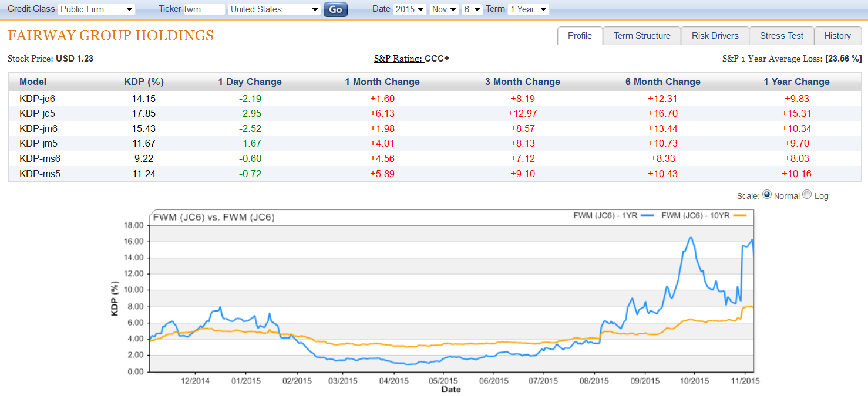Click the S&P 1 Year Average Loss value
The image size is (868, 396).
843,59
